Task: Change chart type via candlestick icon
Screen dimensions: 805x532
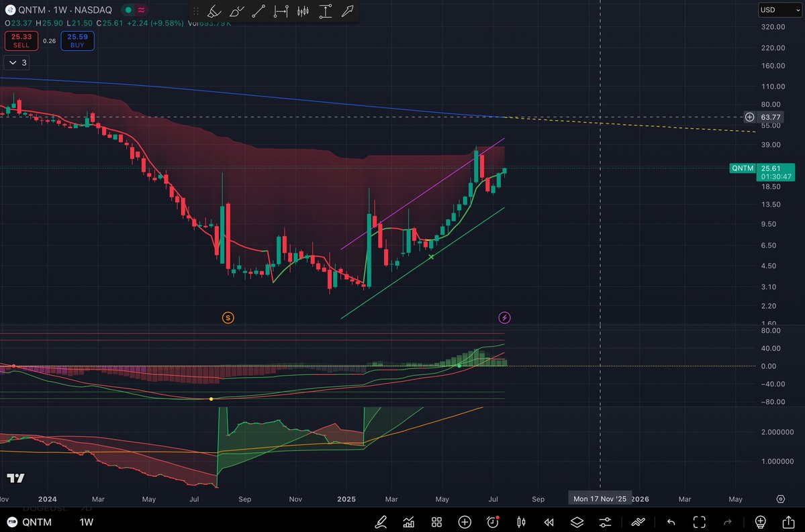Action: click(x=521, y=522)
